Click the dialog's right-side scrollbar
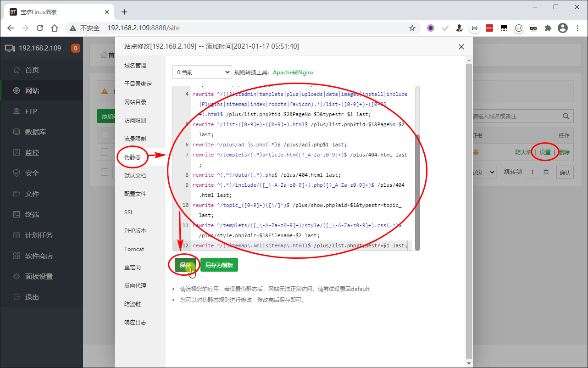Screen dimensions: 588x368 469,211
